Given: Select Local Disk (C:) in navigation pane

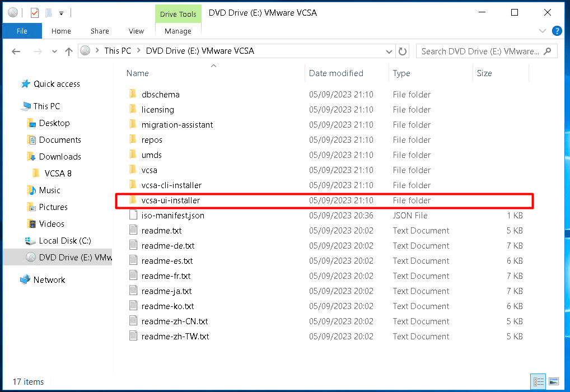Looking at the screenshot, I should click(64, 241).
